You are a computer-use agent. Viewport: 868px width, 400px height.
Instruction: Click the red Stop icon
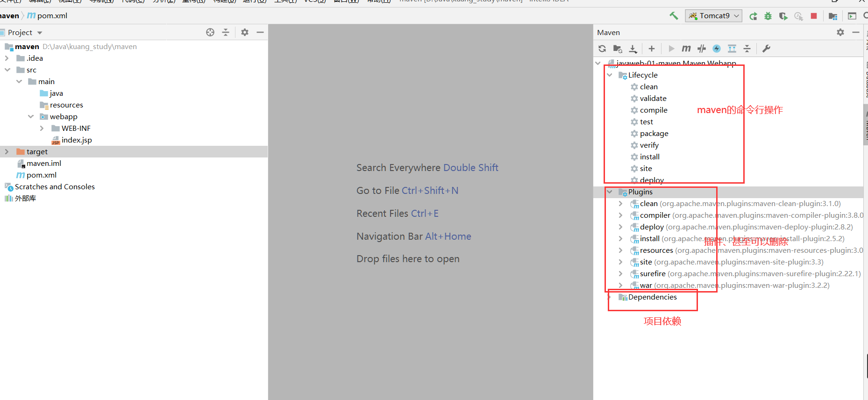coord(814,16)
